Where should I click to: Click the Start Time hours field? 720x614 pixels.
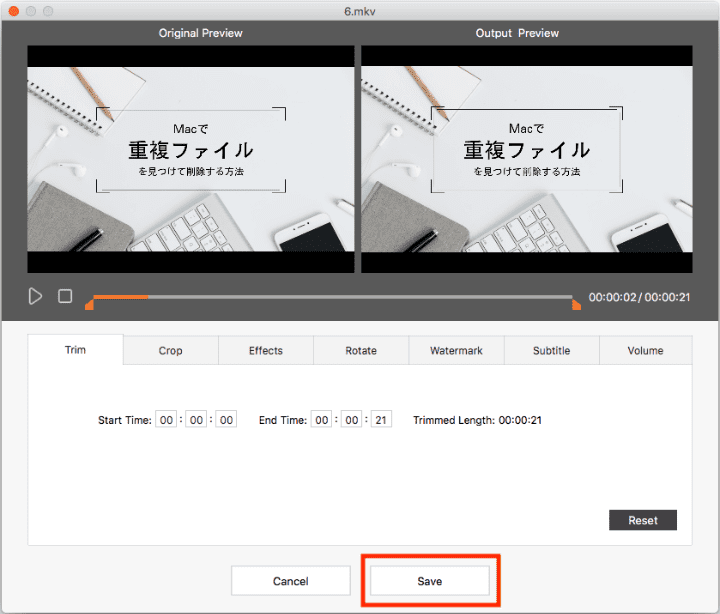pyautogui.click(x=166, y=420)
